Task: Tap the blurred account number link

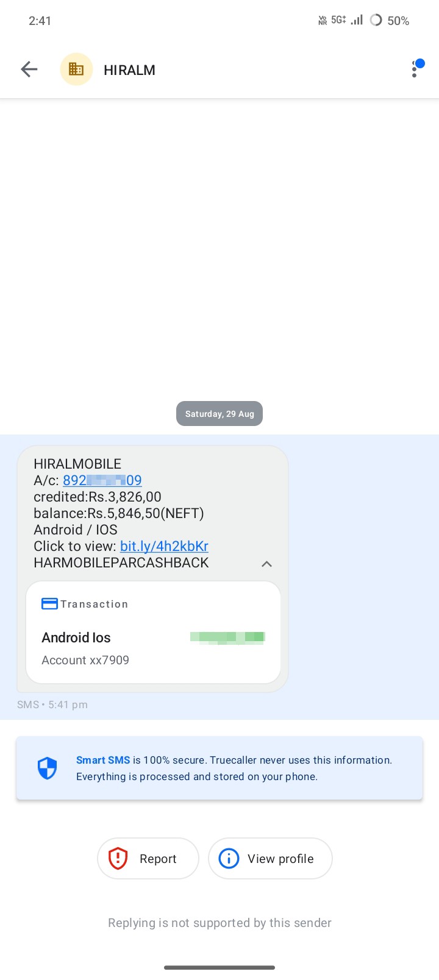Action: point(102,480)
